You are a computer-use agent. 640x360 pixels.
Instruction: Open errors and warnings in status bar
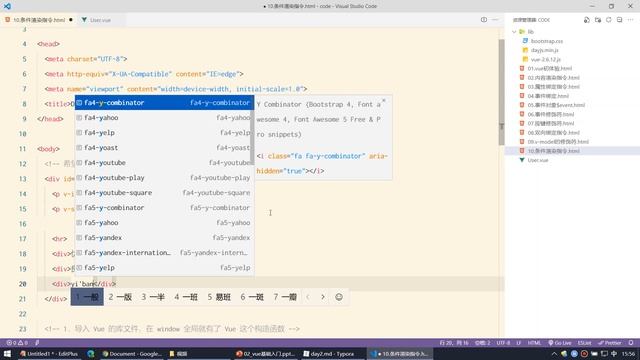click(x=17, y=343)
